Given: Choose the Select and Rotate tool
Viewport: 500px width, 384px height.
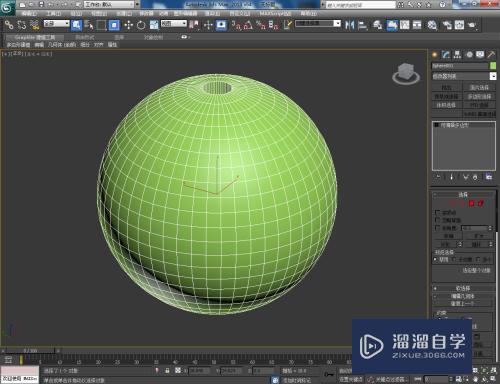Looking at the screenshot, I should click(x=141, y=25).
